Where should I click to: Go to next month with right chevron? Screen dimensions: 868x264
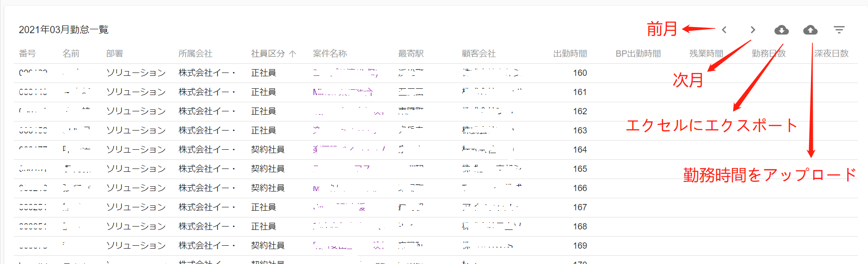(x=753, y=30)
